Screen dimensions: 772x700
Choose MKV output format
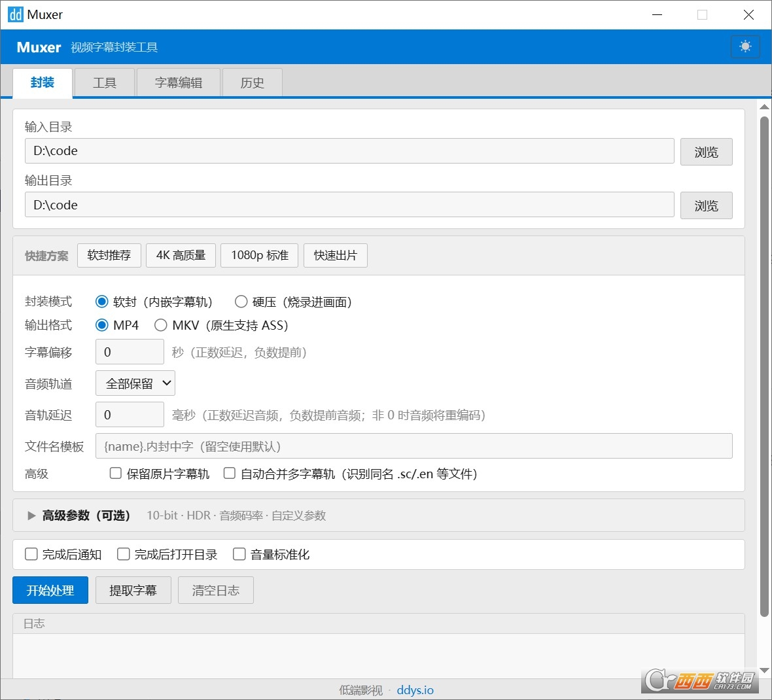tap(161, 325)
